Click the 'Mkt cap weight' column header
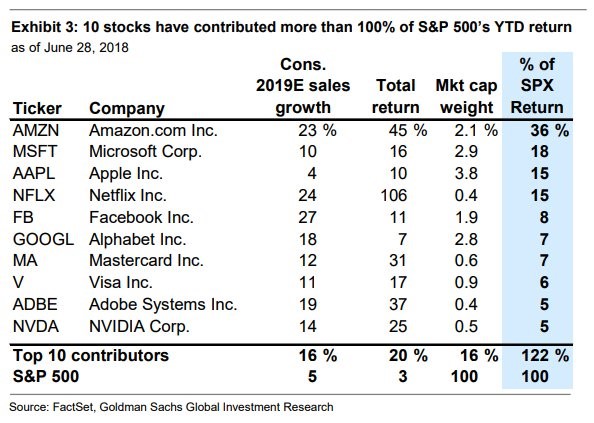This screenshot has height=423, width=594. click(x=466, y=97)
